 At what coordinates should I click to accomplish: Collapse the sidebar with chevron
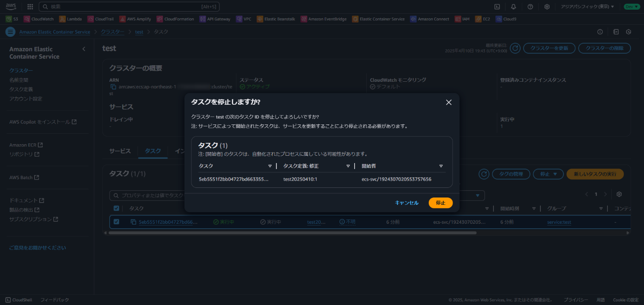(x=84, y=49)
